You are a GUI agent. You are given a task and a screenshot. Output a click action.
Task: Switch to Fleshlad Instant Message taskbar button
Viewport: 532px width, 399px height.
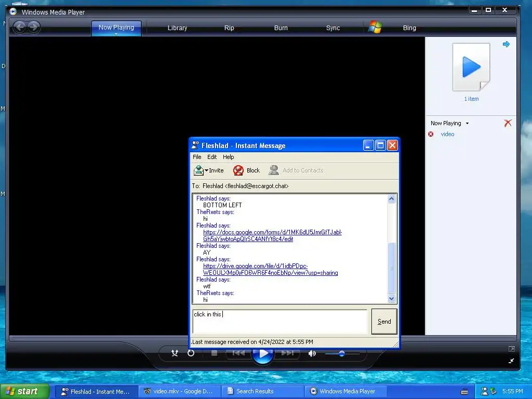(96, 392)
